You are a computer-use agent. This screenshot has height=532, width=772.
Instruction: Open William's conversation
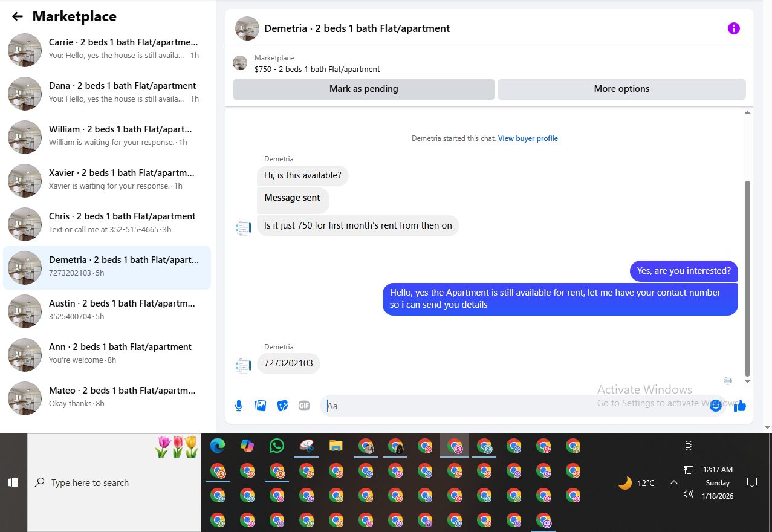[107, 136]
